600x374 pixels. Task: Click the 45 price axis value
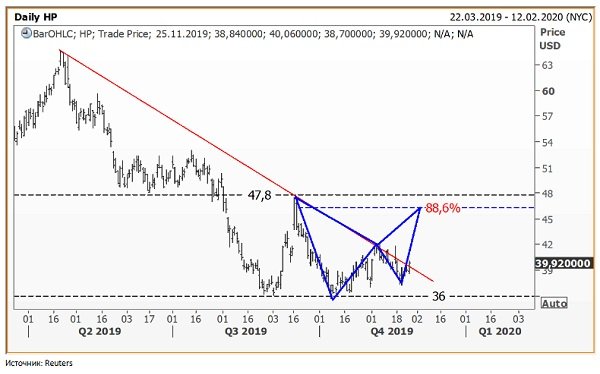pos(547,219)
